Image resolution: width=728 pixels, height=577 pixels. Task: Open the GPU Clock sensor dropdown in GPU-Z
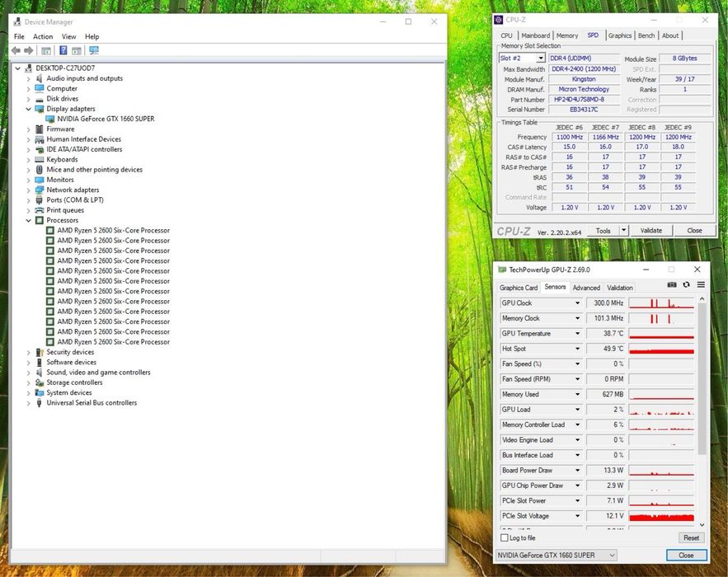pyautogui.click(x=578, y=303)
